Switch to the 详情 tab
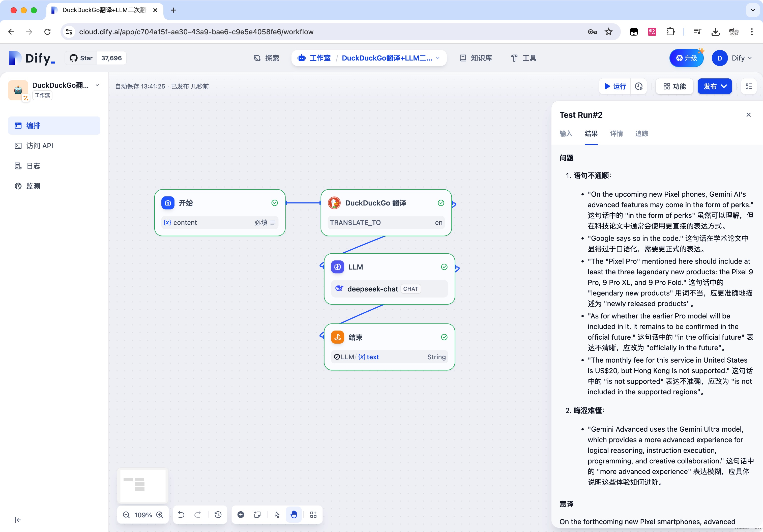This screenshot has width=763, height=532. click(x=616, y=134)
